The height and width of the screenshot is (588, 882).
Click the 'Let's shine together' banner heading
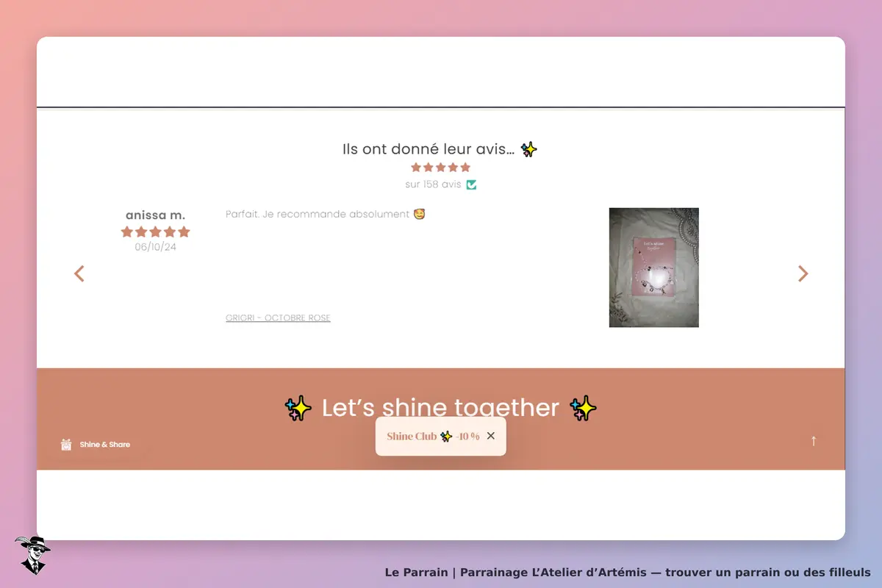[440, 407]
